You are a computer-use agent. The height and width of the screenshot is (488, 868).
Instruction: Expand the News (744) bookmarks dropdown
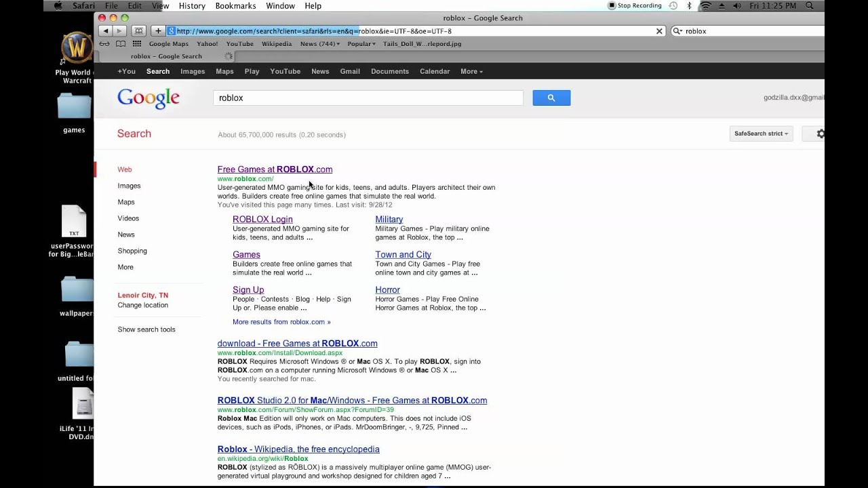coord(320,44)
